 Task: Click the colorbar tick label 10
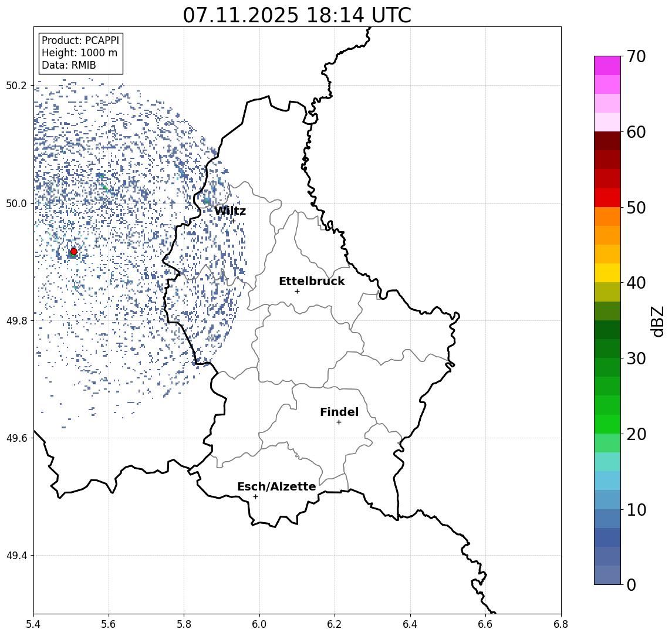click(636, 510)
